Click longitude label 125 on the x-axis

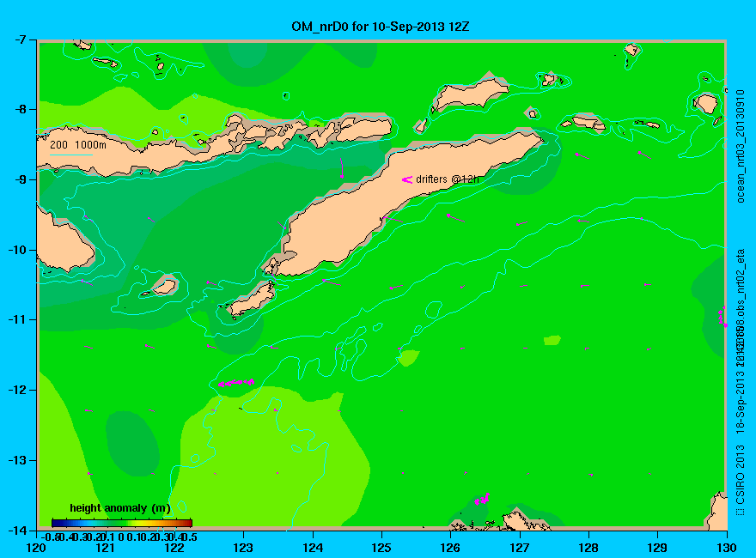tap(381, 548)
